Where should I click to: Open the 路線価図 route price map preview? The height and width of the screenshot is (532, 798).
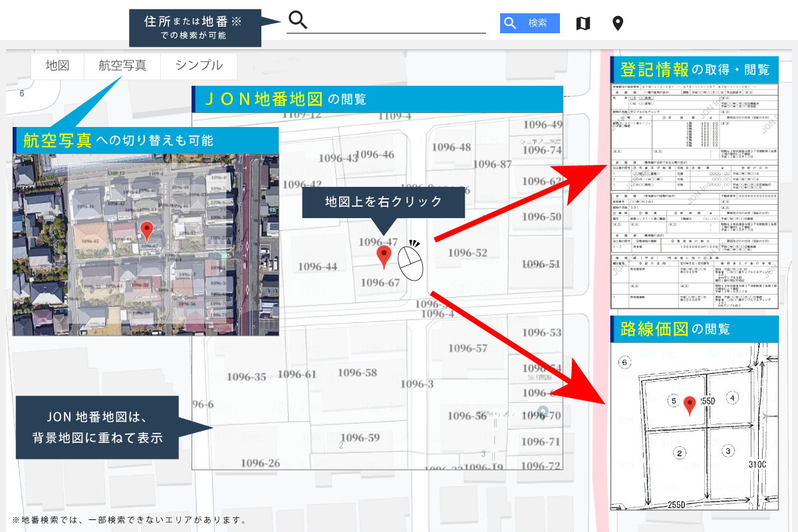pos(694,426)
